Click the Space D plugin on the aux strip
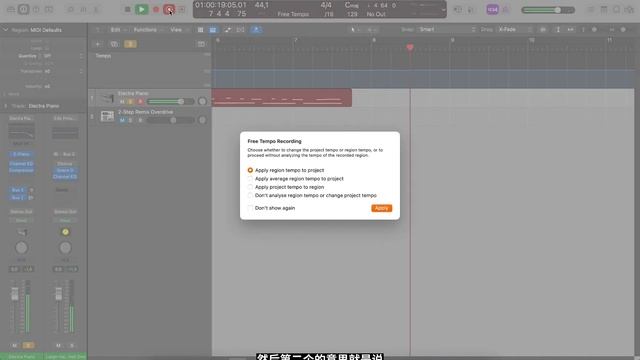Viewport: 640px width, 360px height. pyautogui.click(x=65, y=170)
